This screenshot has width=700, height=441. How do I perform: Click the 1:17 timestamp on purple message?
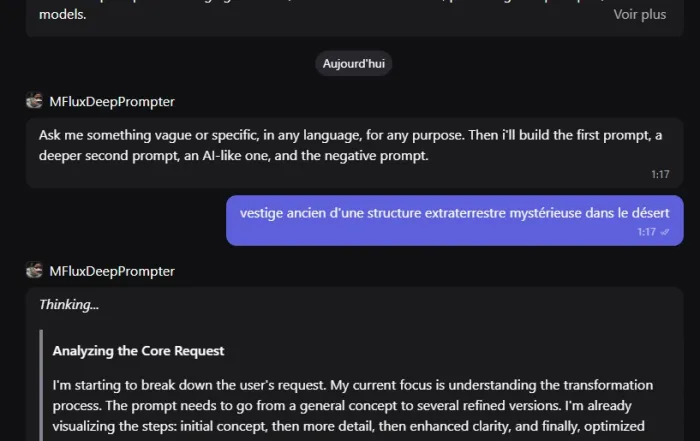pos(646,232)
